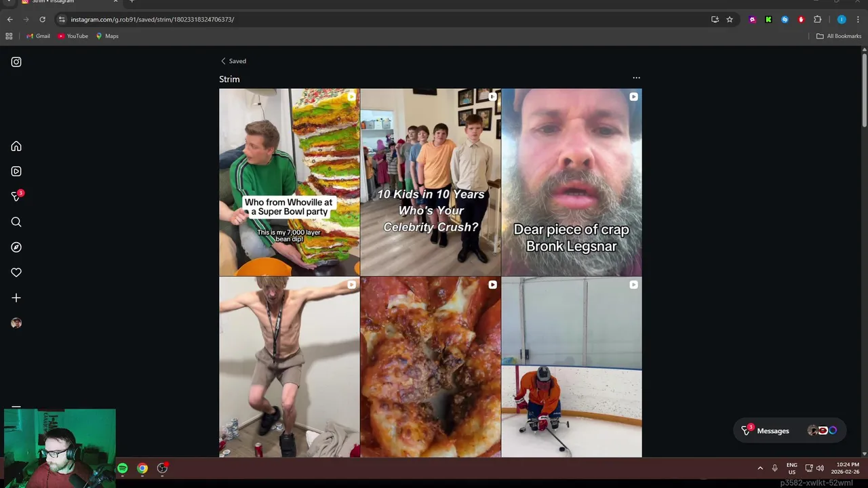Go back to Saved collections
The width and height of the screenshot is (868, 488).
(233, 61)
